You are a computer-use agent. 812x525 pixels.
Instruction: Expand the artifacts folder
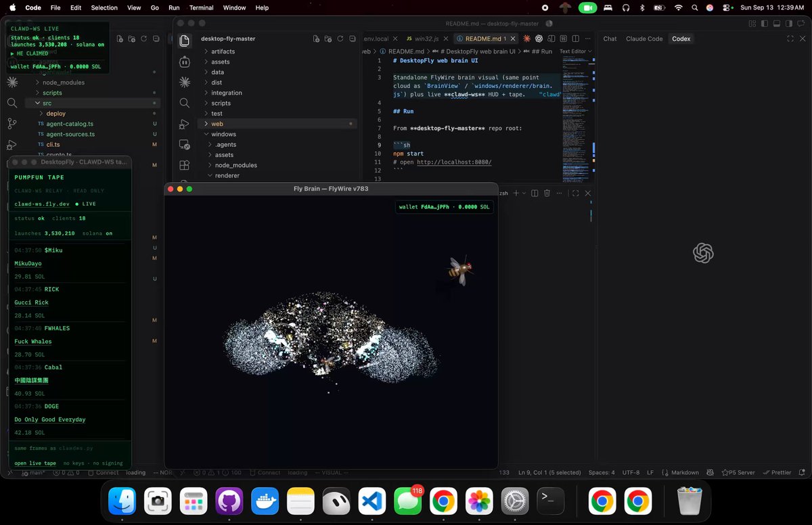click(277, 51)
